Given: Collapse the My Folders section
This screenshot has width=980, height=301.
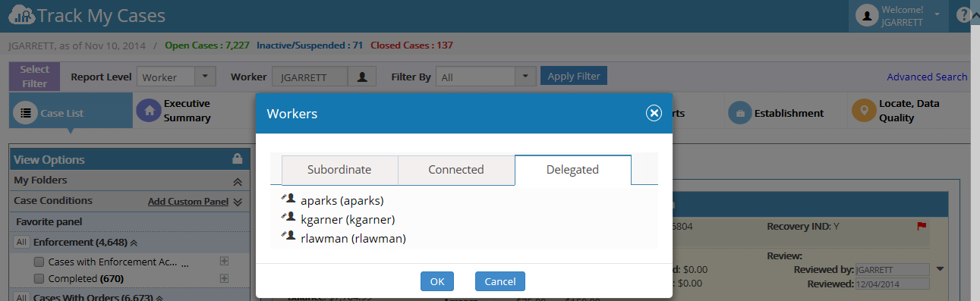Looking at the screenshot, I should coord(237,181).
